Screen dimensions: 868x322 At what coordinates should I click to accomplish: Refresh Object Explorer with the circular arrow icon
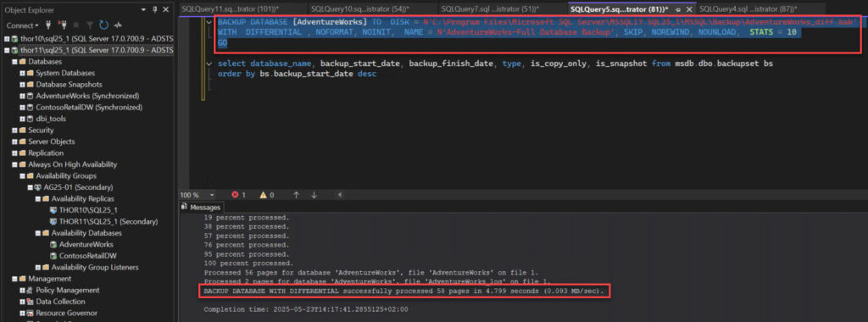click(x=103, y=25)
